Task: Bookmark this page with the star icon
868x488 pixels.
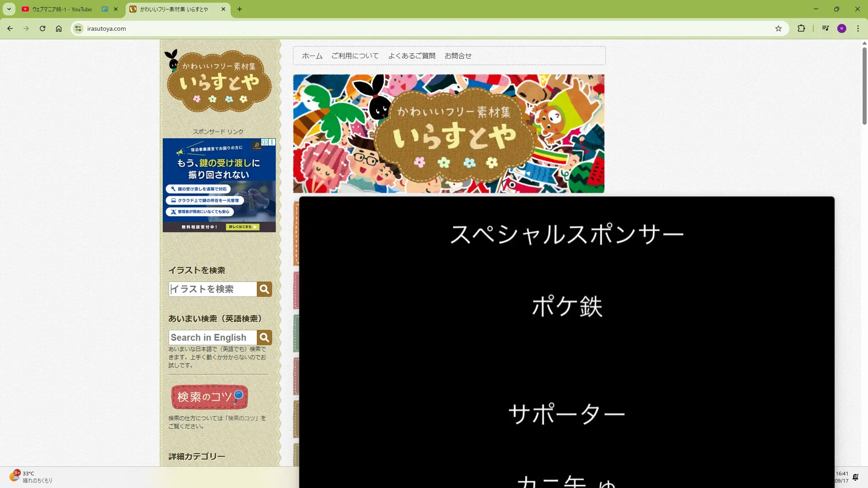Action: 778,28
